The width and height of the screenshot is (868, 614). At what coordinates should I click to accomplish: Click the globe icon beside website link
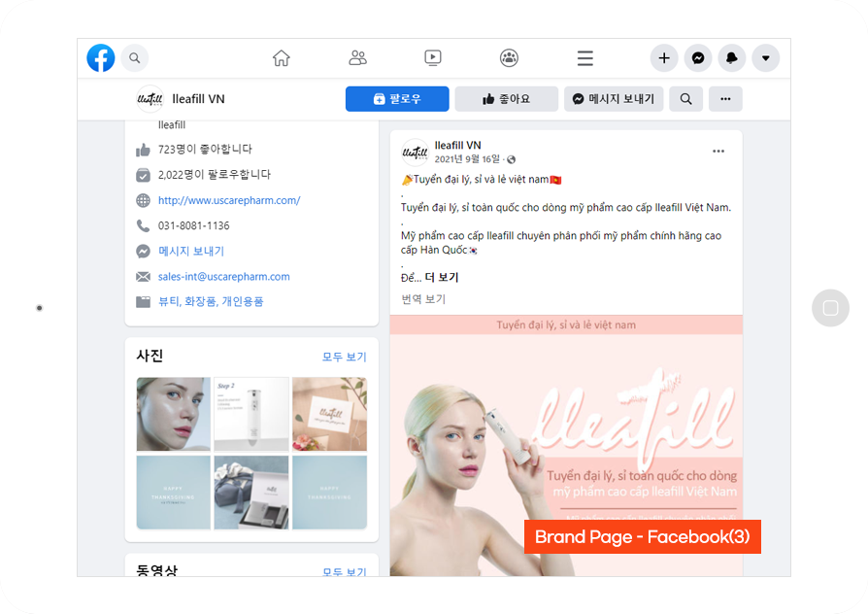[x=143, y=200]
